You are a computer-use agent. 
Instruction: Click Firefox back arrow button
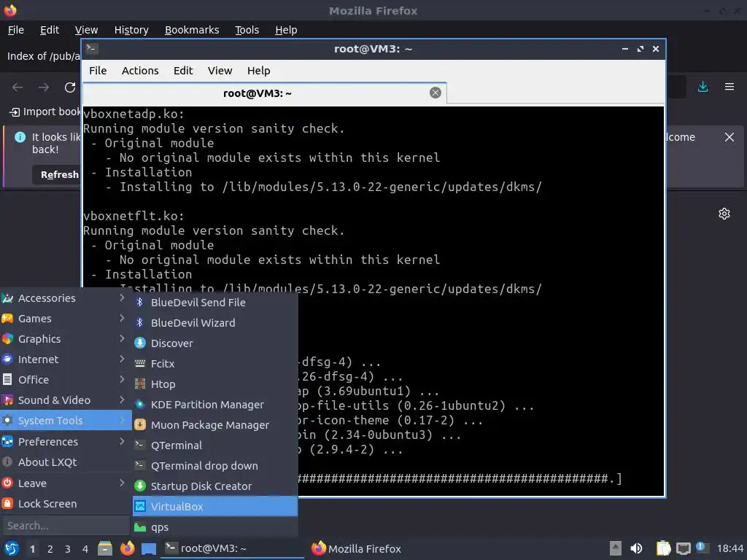(18, 87)
